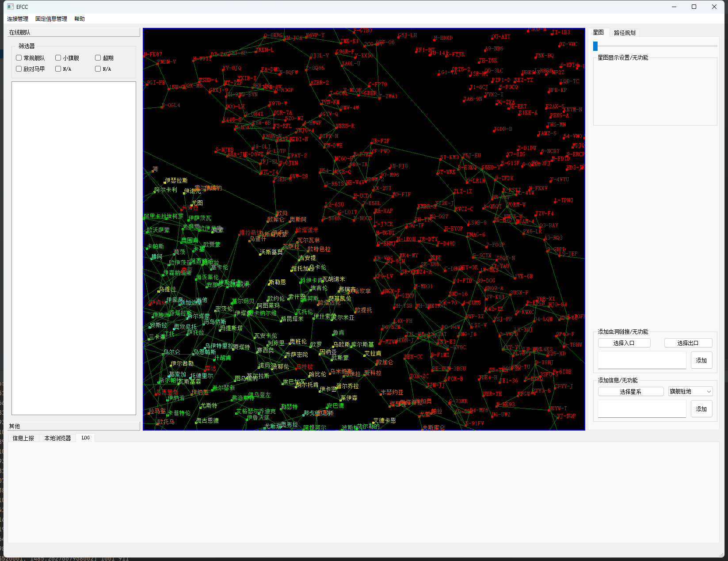This screenshot has height=561, width=728.
Task: Toggle the 小旗舰 filter checkbox
Action: point(58,58)
